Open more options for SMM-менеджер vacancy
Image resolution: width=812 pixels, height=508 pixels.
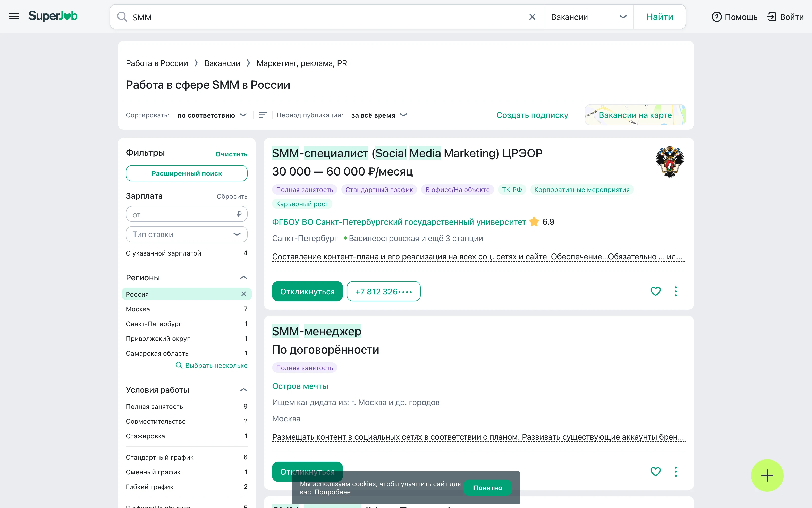(676, 471)
